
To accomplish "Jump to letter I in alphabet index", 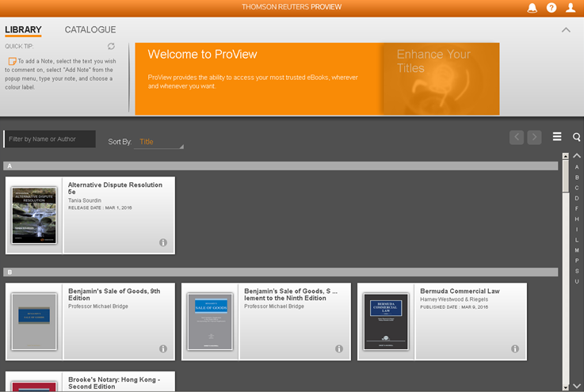I will 577,230.
